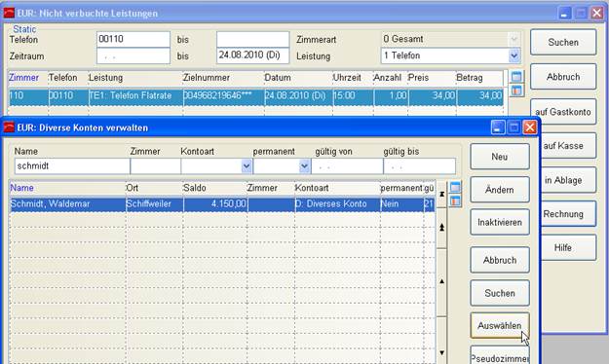Click the Leistung column header

[135, 78]
